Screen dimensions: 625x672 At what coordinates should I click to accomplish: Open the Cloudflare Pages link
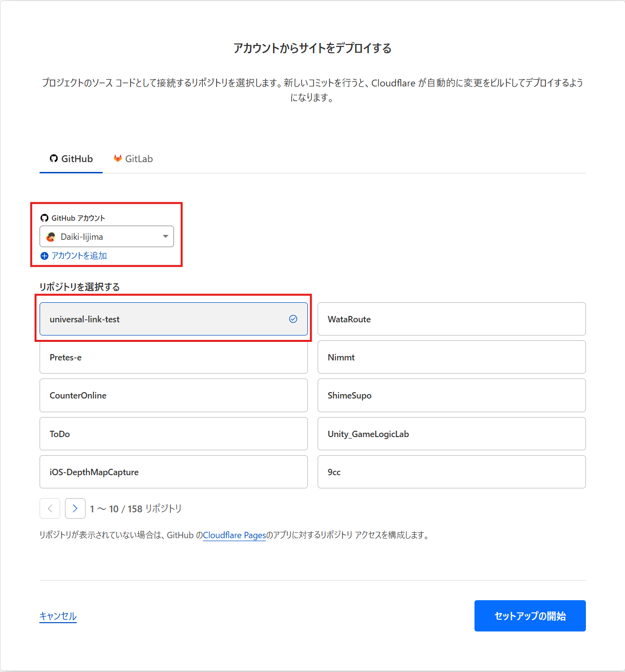[x=235, y=535]
